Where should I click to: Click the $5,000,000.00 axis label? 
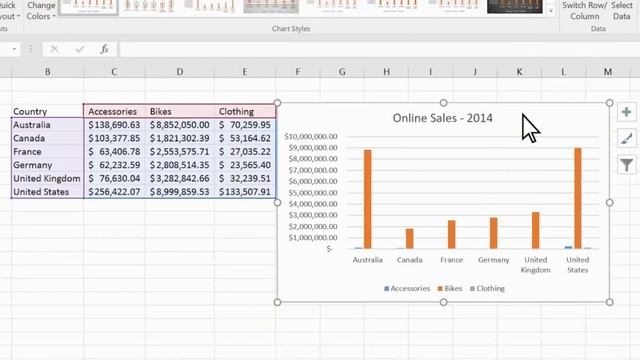pyautogui.click(x=313, y=193)
